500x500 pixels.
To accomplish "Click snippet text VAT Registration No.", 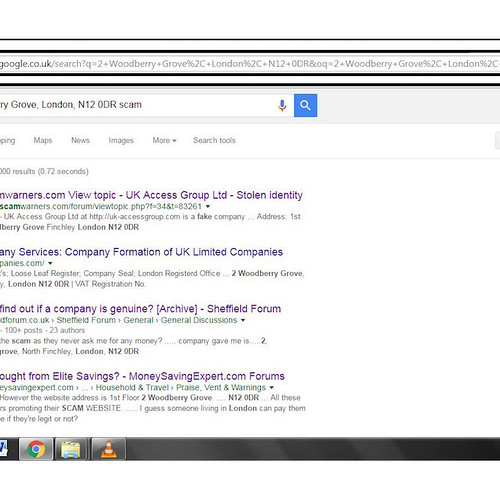I will tap(110, 284).
